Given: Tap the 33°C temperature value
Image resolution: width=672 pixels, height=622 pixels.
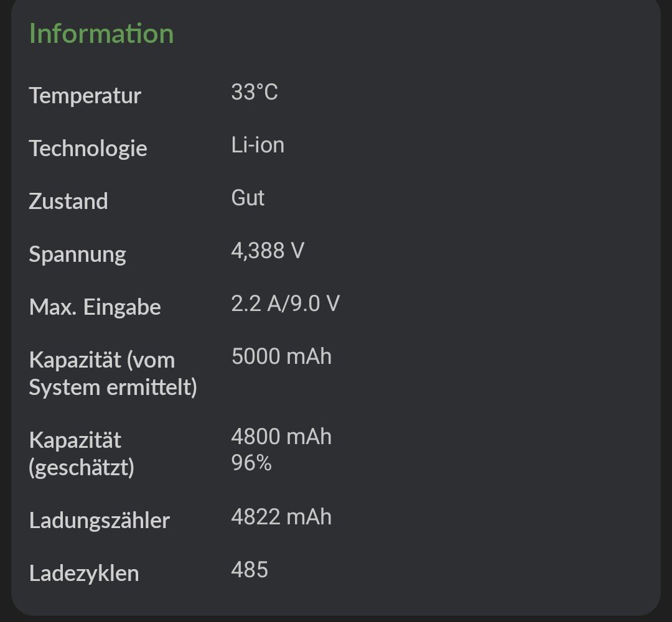Looking at the screenshot, I should pyautogui.click(x=254, y=93).
